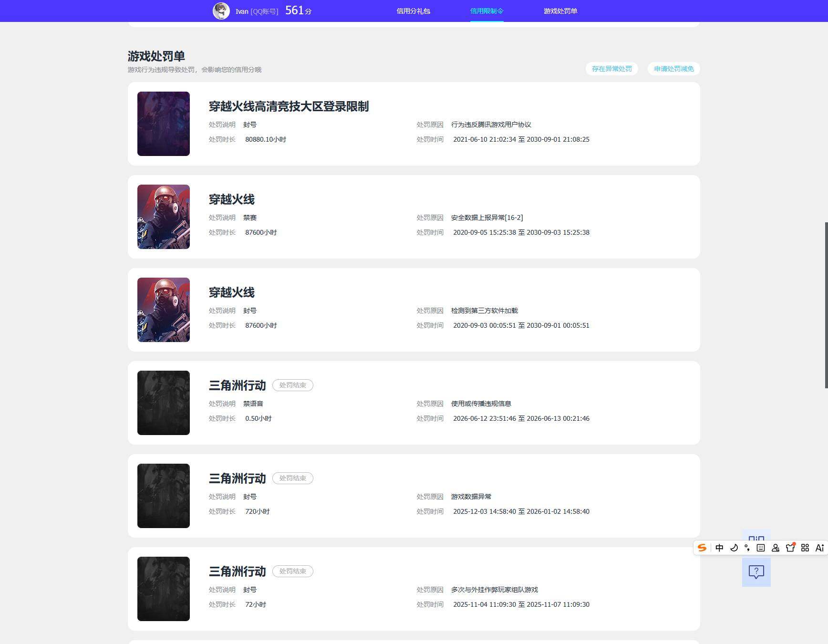Screen dimensions: 828x644
Task: Click the 处罚结束 badge on 禁语音 card
Action: [292, 385]
